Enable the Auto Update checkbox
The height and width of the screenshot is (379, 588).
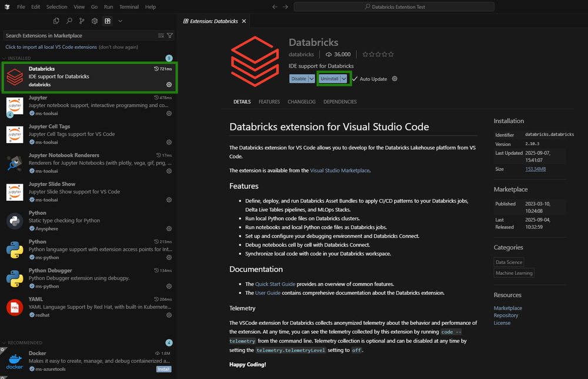[x=355, y=78]
